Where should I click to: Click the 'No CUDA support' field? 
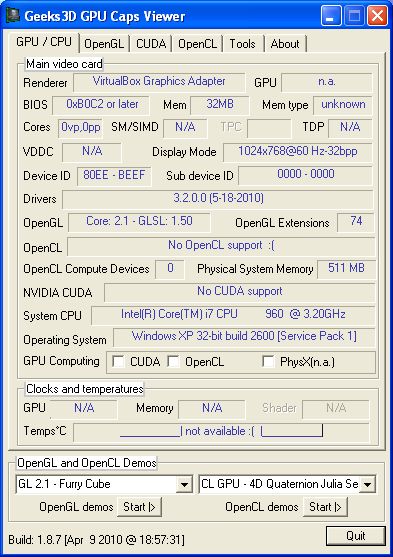(x=239, y=292)
